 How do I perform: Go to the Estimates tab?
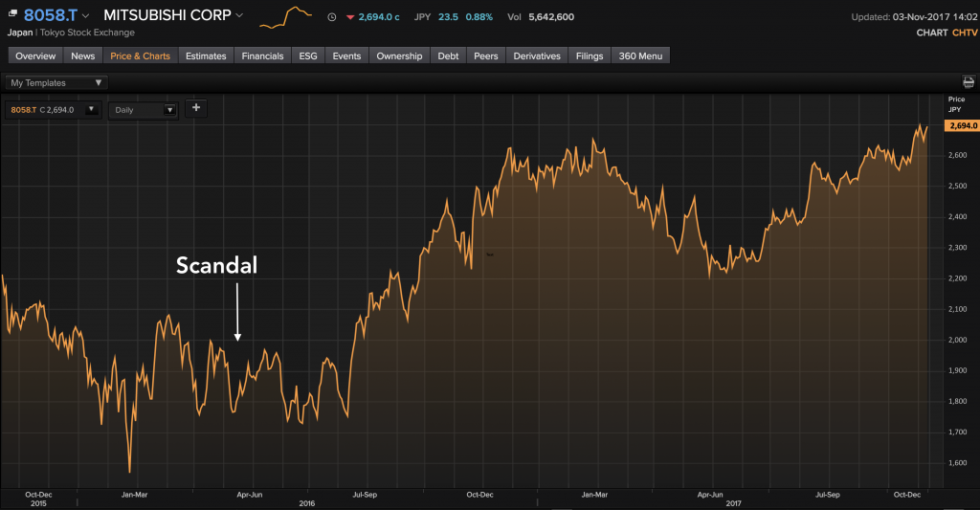click(x=206, y=55)
